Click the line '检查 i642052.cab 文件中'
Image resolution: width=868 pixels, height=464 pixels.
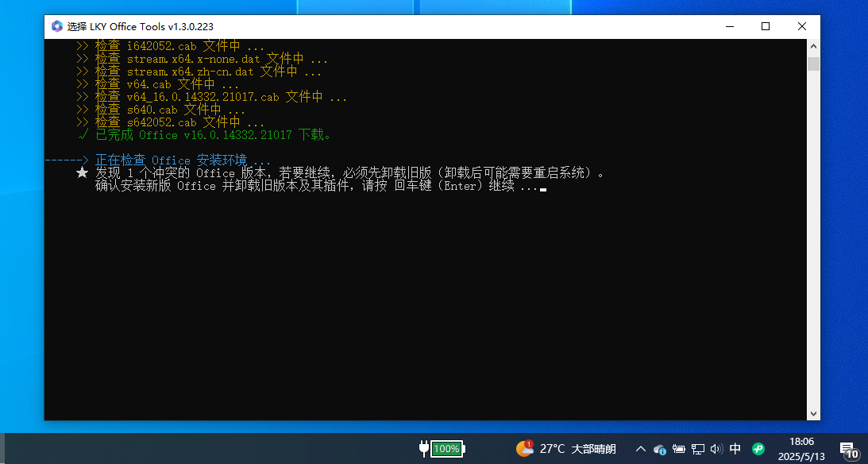tap(170, 46)
